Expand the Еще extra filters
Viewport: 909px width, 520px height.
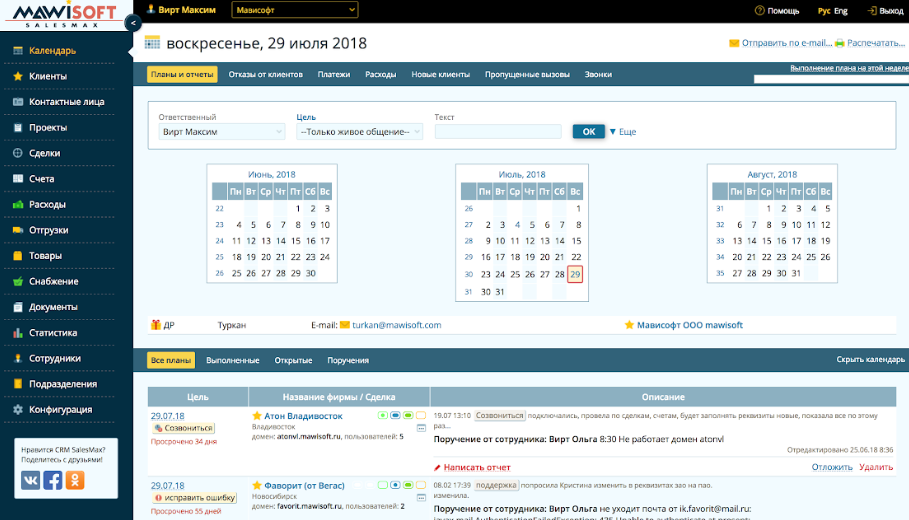[623, 132]
